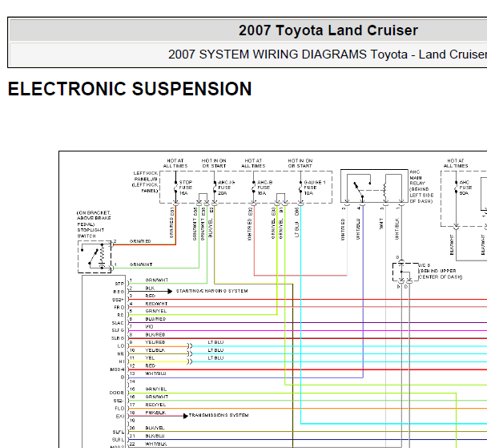Image resolution: width=487 pixels, height=448 pixels.
Task: Click the SS2- pin label
Action: [119, 401]
